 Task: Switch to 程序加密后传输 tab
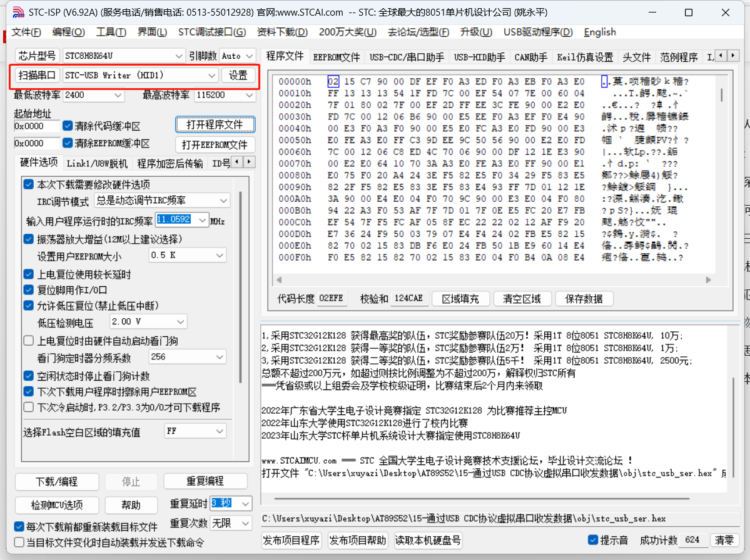[170, 164]
